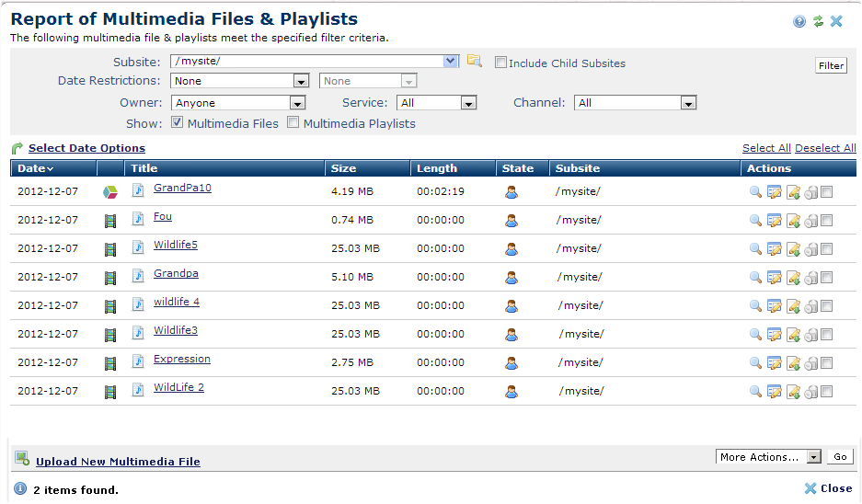The height and width of the screenshot is (504, 862).
Task: Check the Multimedia Playlists checkbox
Action: click(293, 122)
